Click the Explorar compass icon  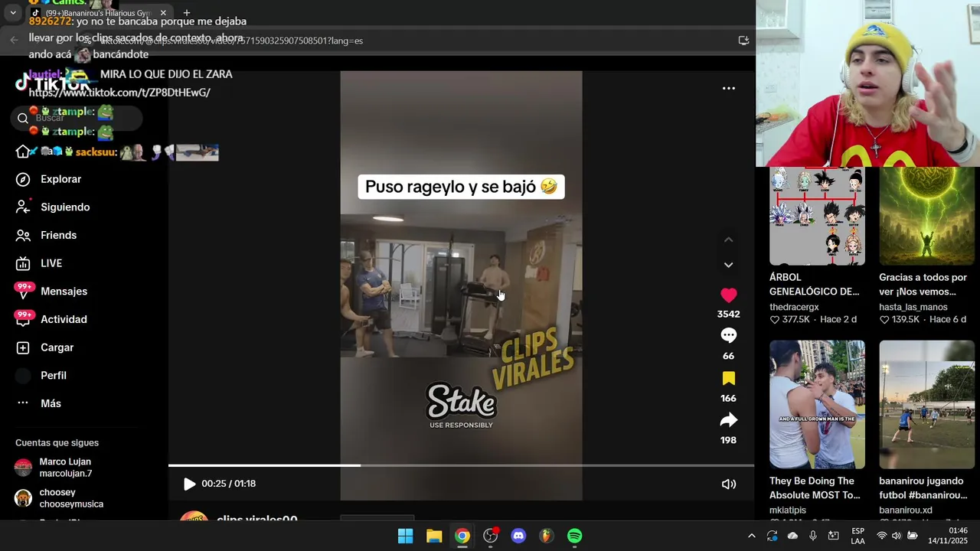pyautogui.click(x=23, y=179)
